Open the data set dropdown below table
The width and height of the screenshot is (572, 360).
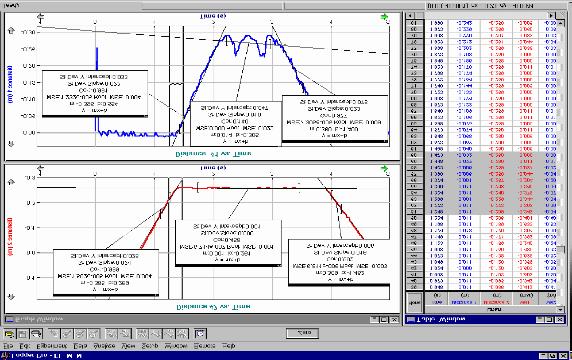click(x=560, y=309)
